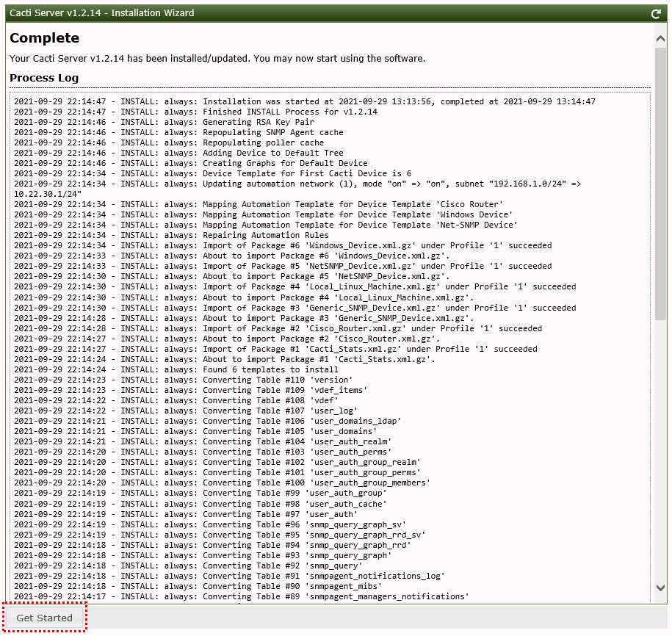Click the Mapping Automation Template 'Windows Device' line

263,214
